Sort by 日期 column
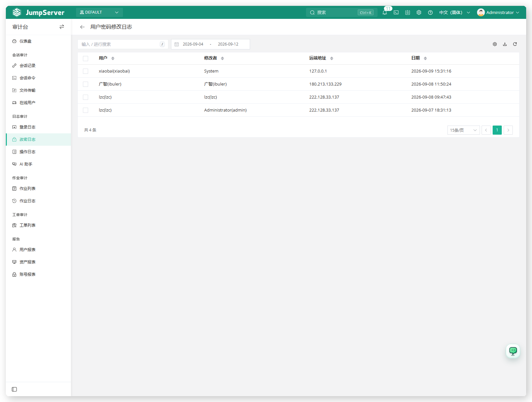Screen dimensions: 532x402 [x=425, y=58]
